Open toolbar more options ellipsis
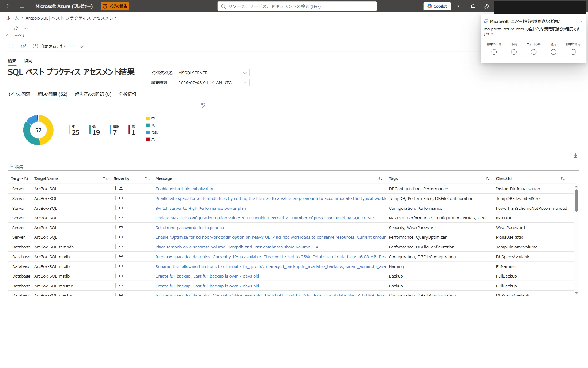 (73, 46)
